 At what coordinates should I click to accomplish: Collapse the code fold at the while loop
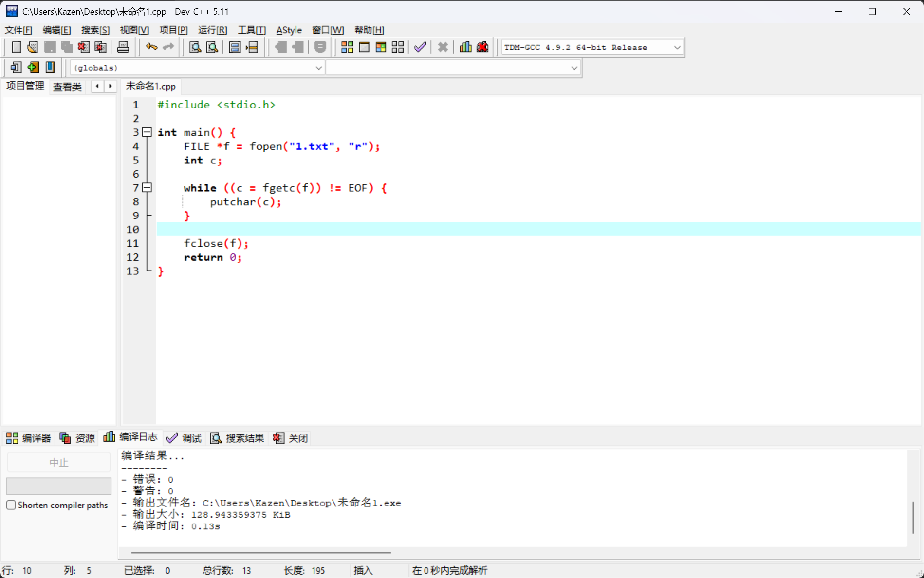pyautogui.click(x=147, y=187)
